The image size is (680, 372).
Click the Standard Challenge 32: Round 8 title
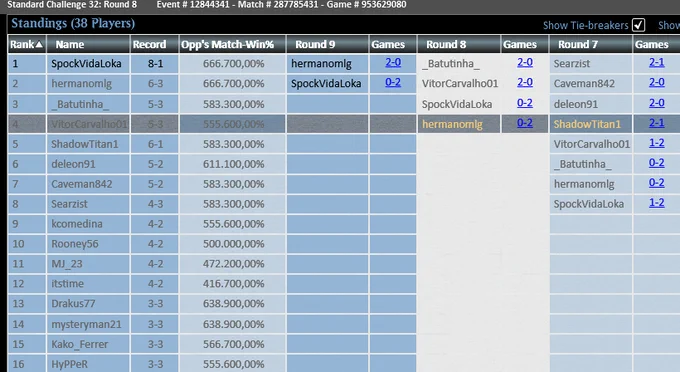point(72,5)
